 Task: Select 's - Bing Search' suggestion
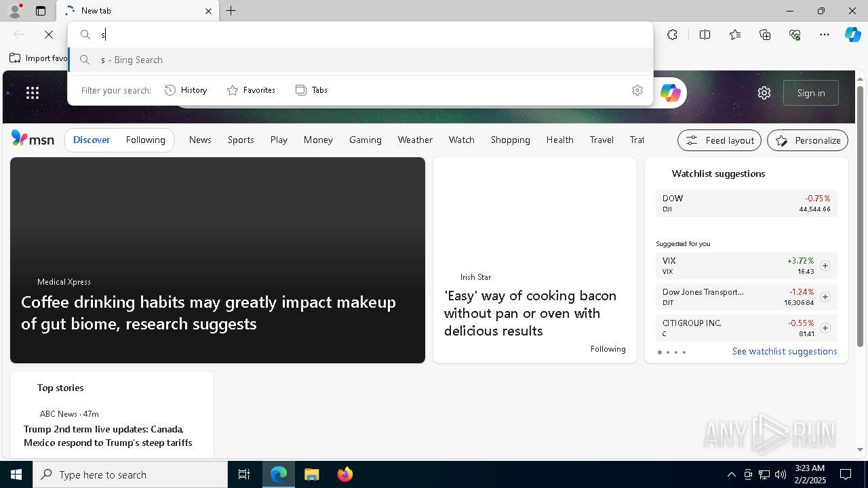[360, 60]
